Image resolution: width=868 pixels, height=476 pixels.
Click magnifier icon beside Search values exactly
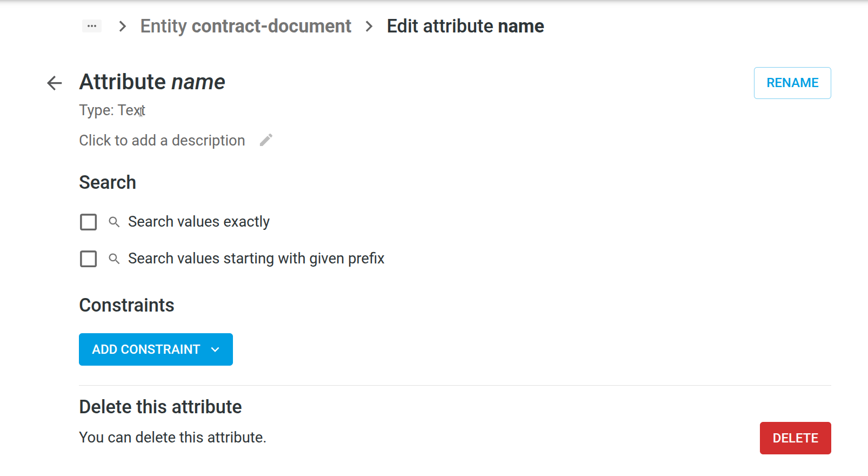coord(114,222)
